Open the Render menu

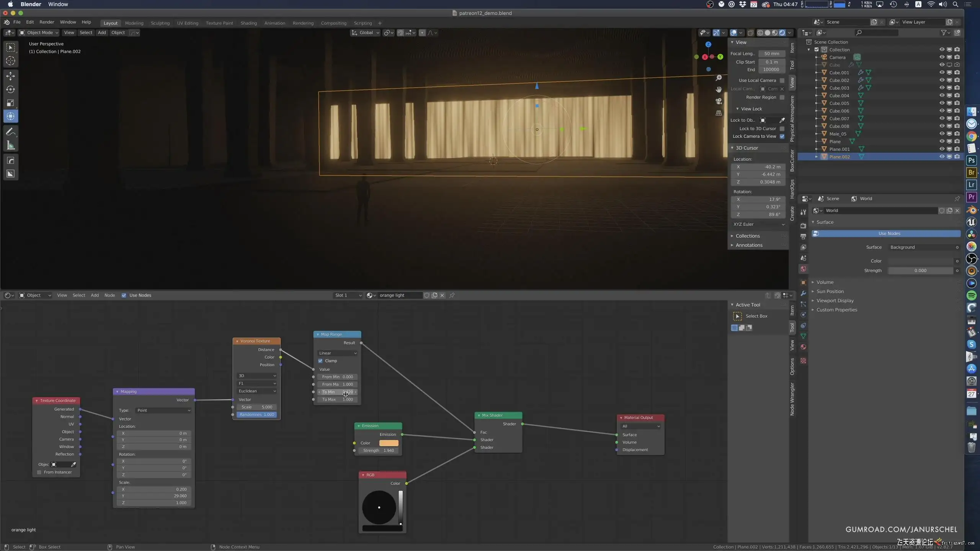47,22
